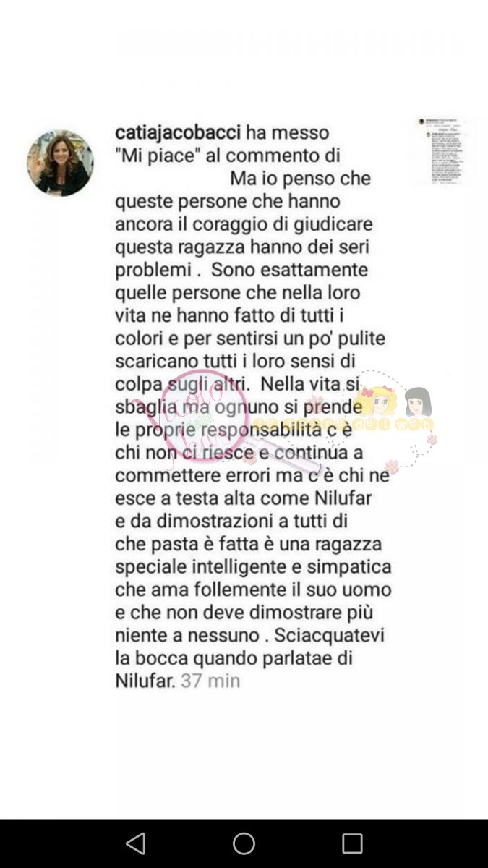This screenshot has height=868, width=488.
Task: Open recent apps with the square button
Action: [x=352, y=843]
